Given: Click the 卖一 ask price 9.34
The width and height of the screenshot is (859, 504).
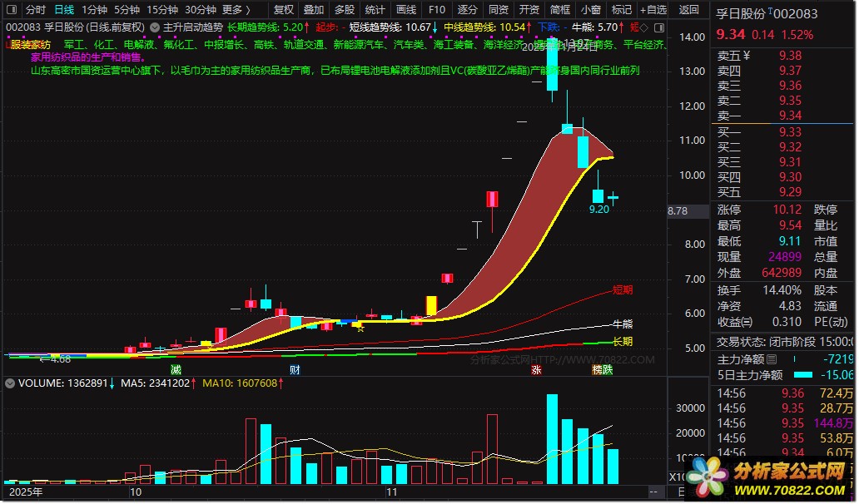Looking at the screenshot, I should (x=790, y=116).
